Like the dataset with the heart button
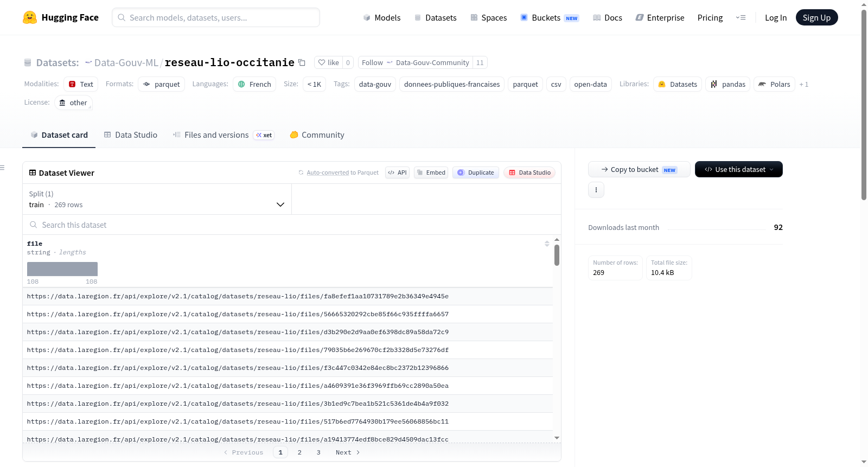The height and width of the screenshot is (467, 868). click(x=329, y=62)
